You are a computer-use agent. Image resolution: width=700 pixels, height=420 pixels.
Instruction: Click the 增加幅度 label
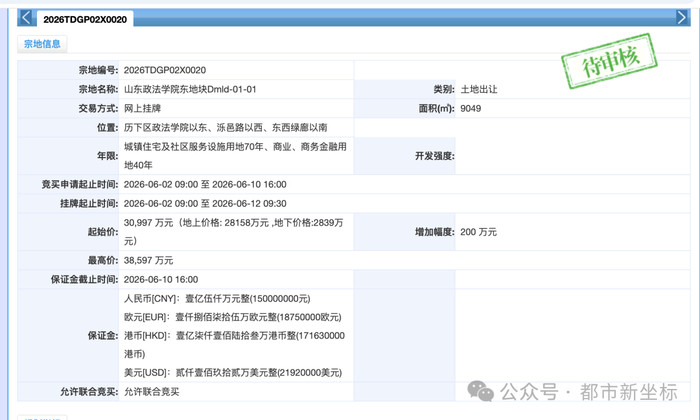coord(434,232)
